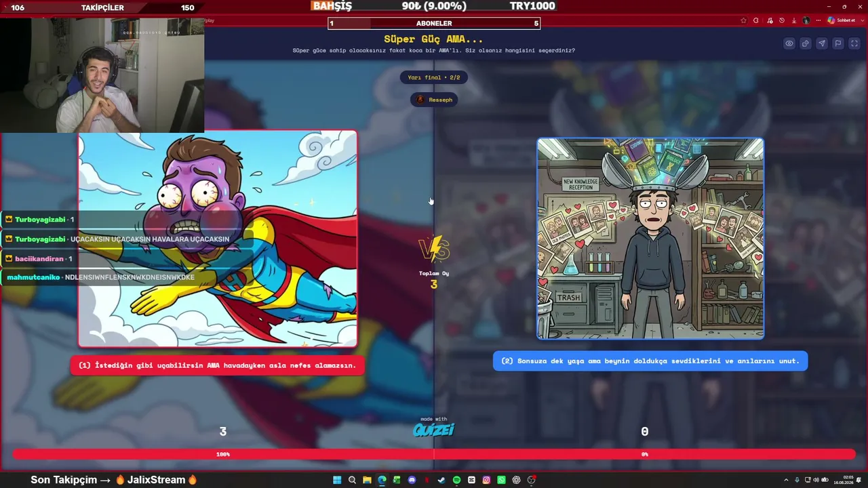Click the paper plane share icon

coord(822,43)
